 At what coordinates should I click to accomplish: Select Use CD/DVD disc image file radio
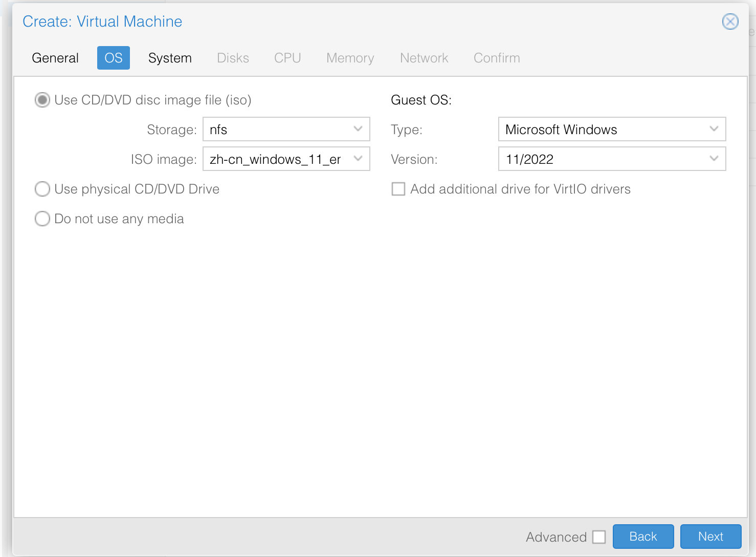coord(42,100)
